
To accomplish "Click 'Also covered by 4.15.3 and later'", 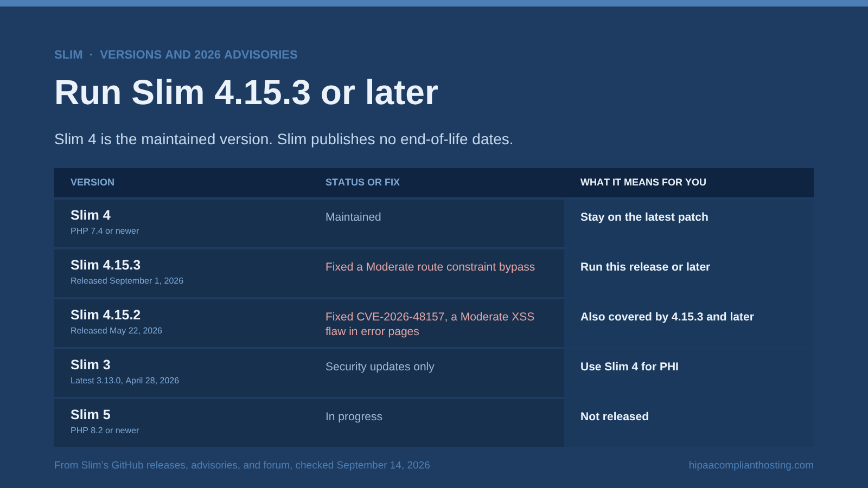I will pos(667,317).
